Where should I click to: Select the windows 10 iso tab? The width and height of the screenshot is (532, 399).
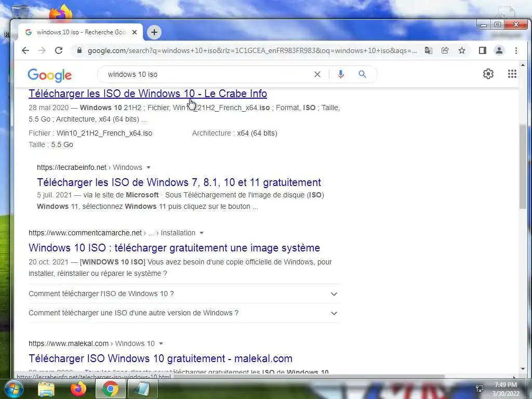coord(81,32)
